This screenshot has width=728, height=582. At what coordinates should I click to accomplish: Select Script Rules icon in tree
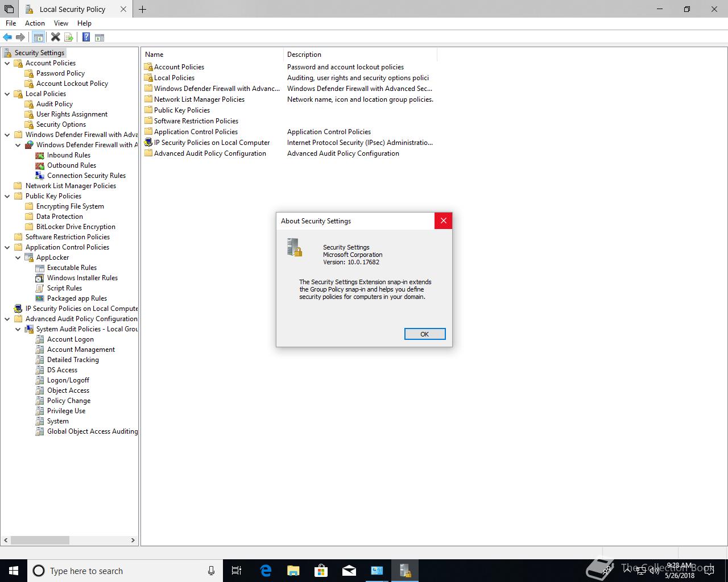click(40, 288)
